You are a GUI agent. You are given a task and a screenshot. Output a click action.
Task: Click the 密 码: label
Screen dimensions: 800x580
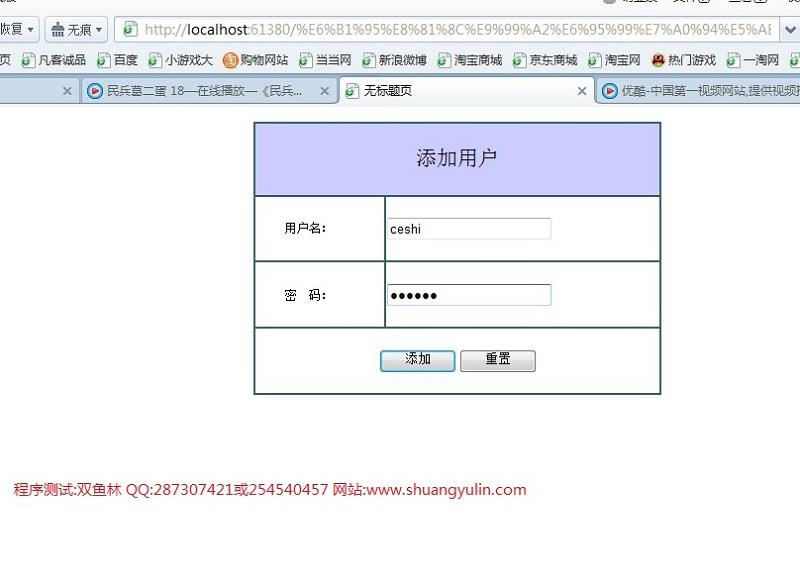coord(305,295)
